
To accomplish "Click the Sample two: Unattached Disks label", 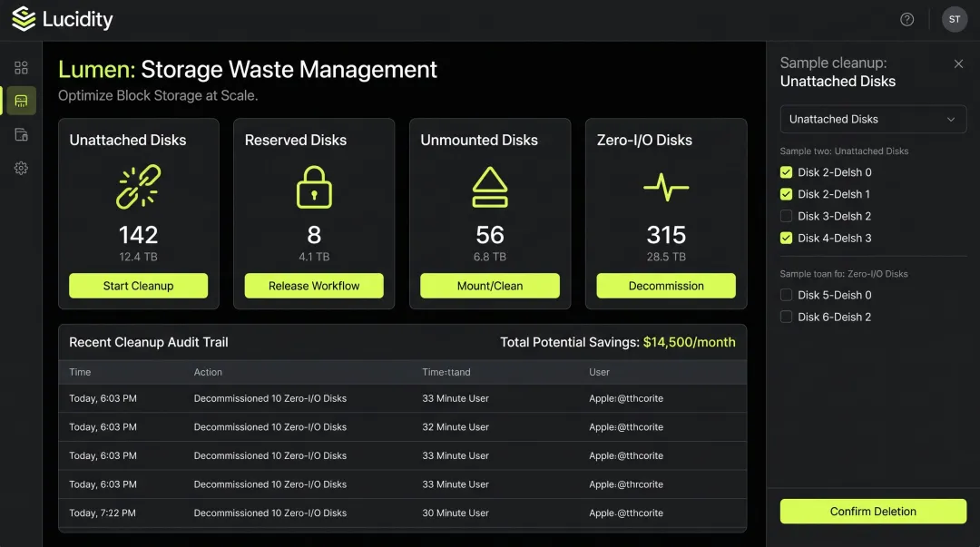I will 845,151.
